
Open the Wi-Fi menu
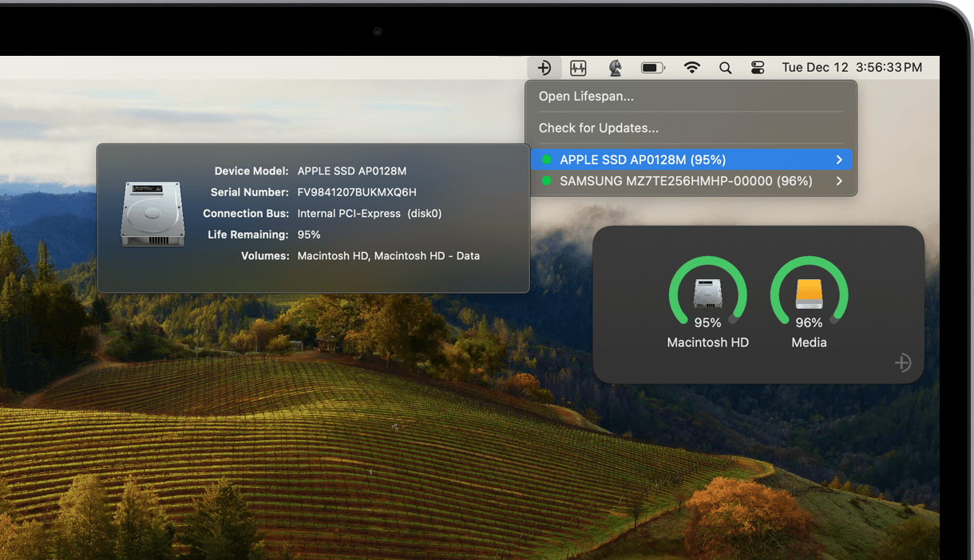coord(692,68)
